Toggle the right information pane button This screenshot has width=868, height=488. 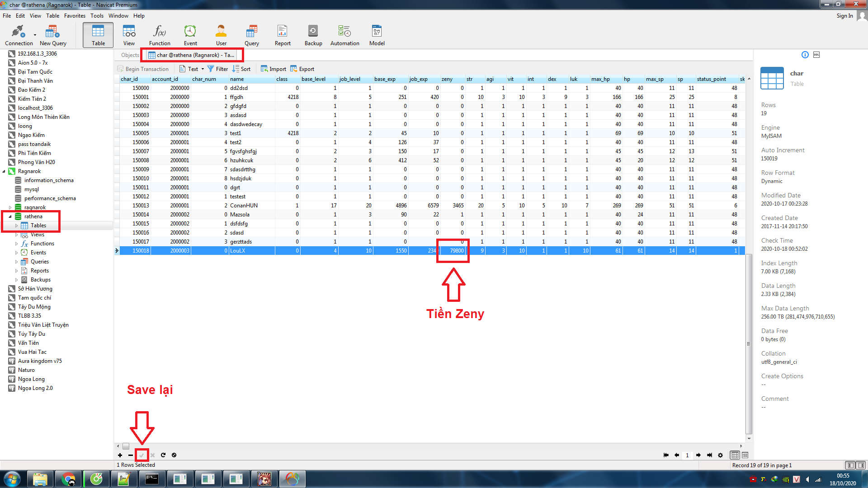[x=861, y=465]
